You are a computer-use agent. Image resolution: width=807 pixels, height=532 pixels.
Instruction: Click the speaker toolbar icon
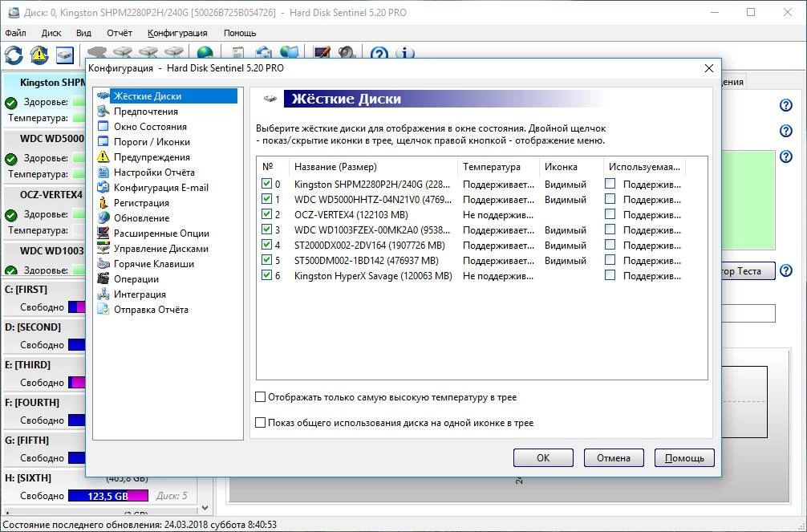[x=347, y=52]
